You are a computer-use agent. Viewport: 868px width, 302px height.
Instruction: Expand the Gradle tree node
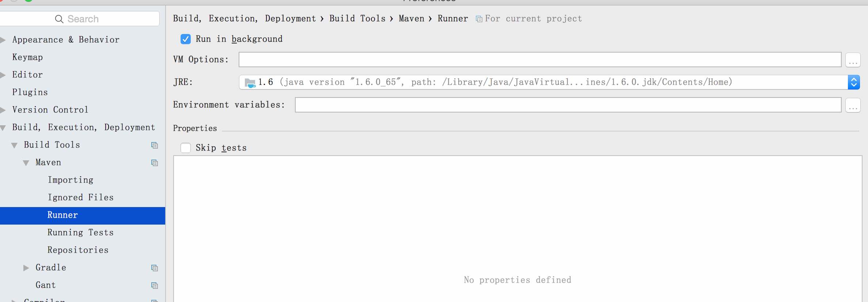tap(26, 268)
